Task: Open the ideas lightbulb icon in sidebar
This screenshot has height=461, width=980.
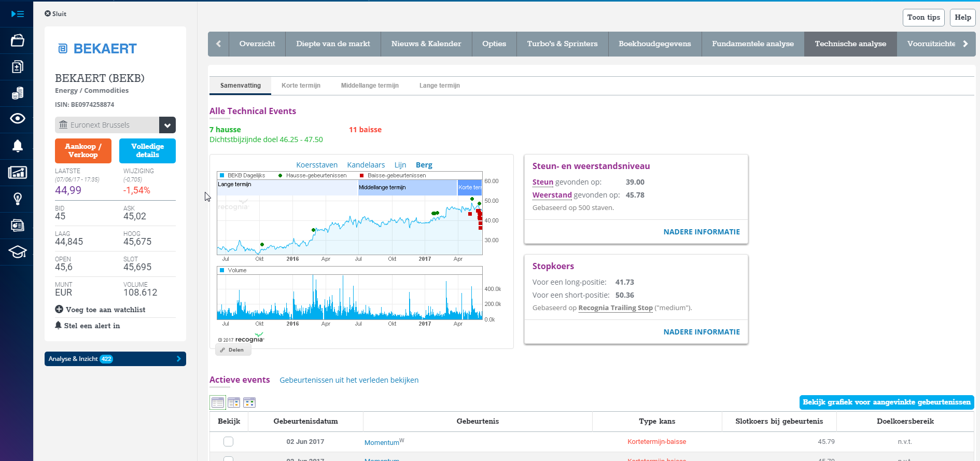Action: coord(18,199)
